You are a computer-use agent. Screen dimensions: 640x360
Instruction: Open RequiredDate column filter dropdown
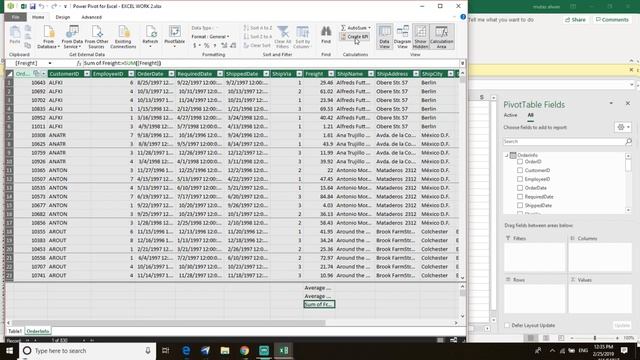[220, 74]
